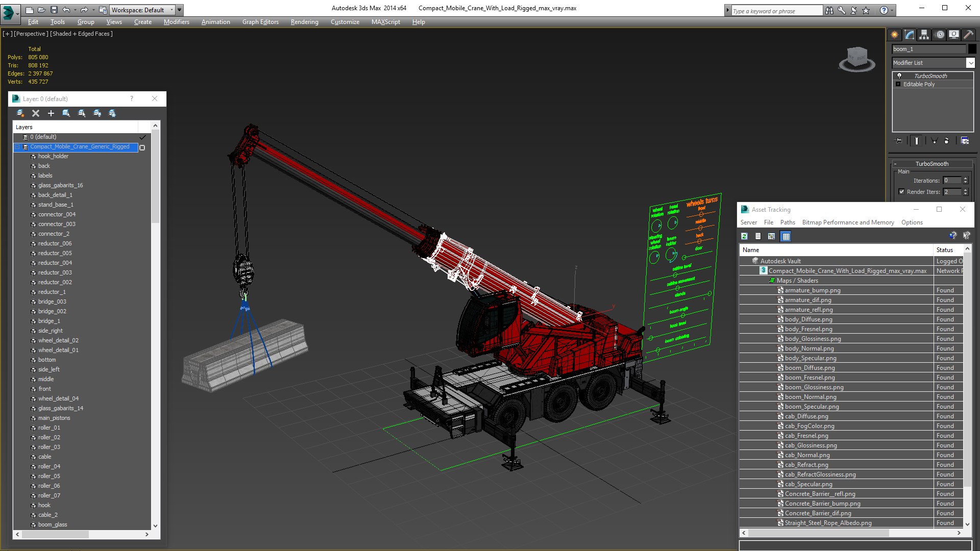Open the Motion command panel tab
The width and height of the screenshot is (980, 551).
tap(940, 35)
